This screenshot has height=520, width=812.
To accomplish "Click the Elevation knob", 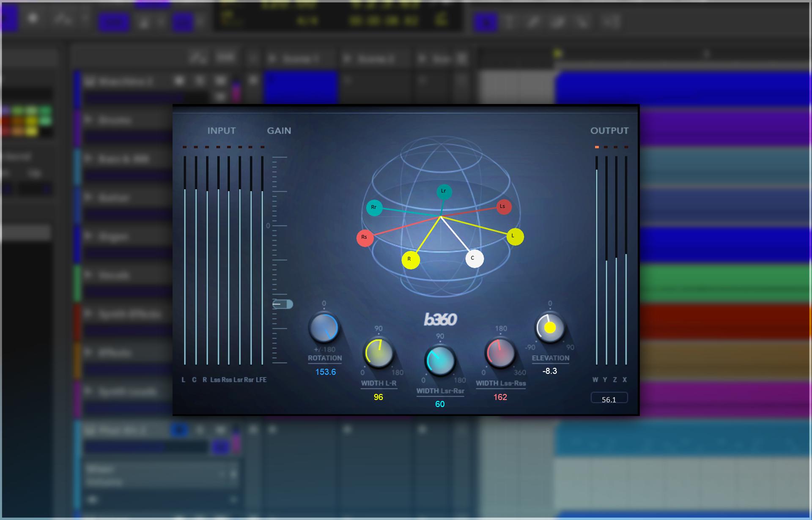I will click(x=550, y=328).
